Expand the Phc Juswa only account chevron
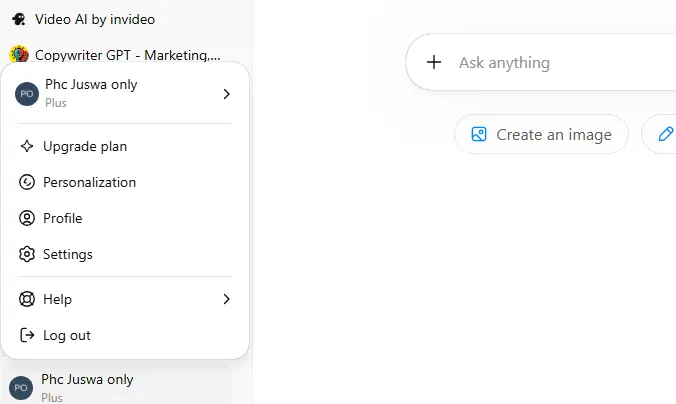The width and height of the screenshot is (676, 404). coord(226,94)
